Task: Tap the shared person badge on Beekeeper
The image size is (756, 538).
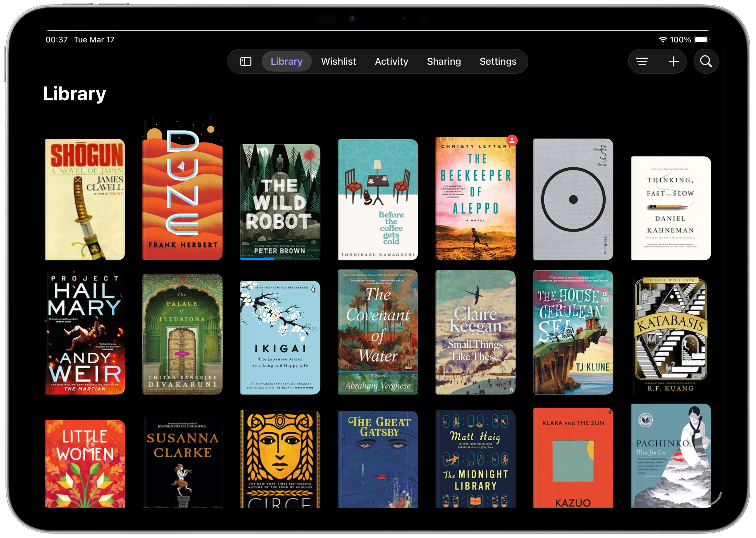Action: pos(512,141)
